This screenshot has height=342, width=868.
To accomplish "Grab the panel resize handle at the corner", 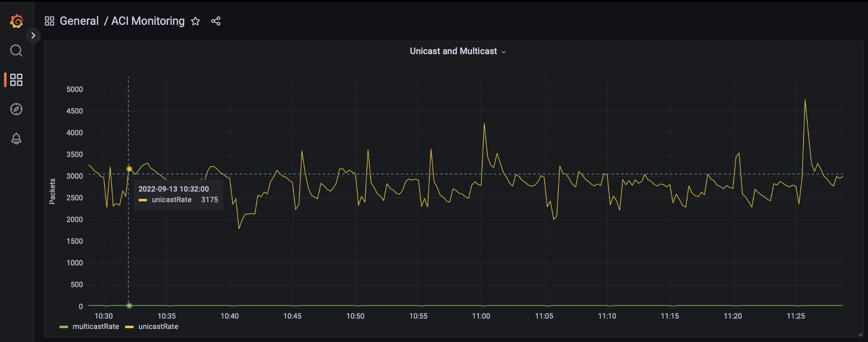I will [860, 334].
